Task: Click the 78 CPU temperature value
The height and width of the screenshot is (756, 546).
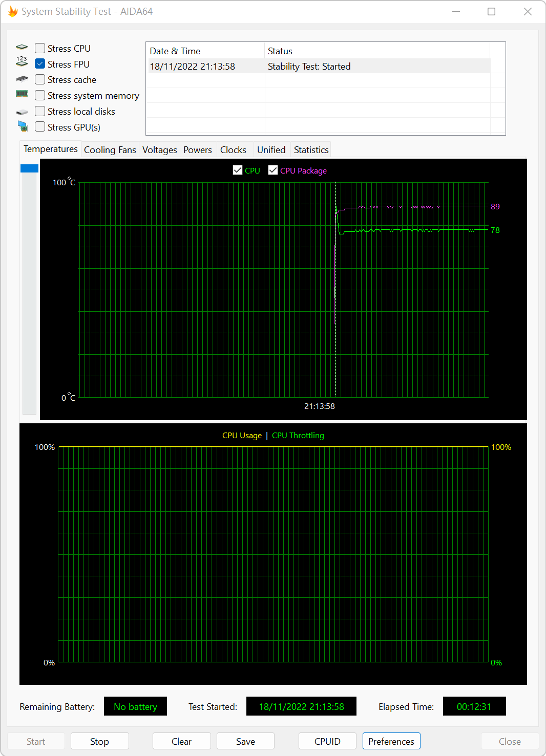Action: [495, 230]
